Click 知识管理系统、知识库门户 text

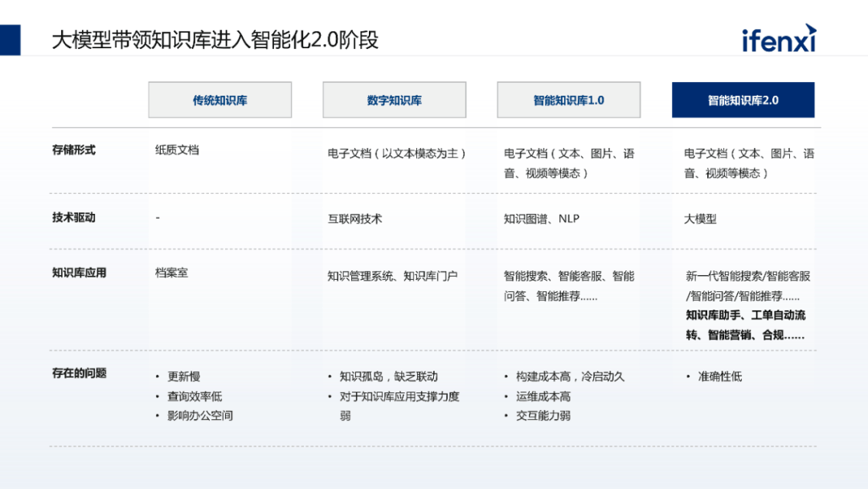coord(392,276)
